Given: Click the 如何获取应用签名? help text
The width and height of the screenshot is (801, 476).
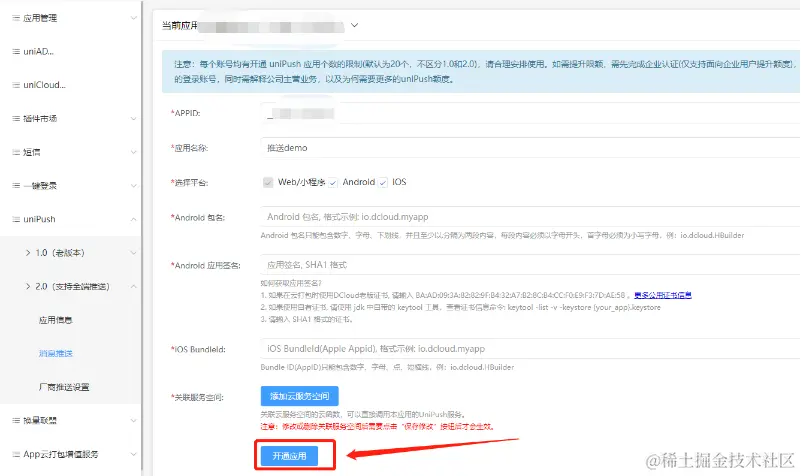Looking at the screenshot, I should (291, 283).
